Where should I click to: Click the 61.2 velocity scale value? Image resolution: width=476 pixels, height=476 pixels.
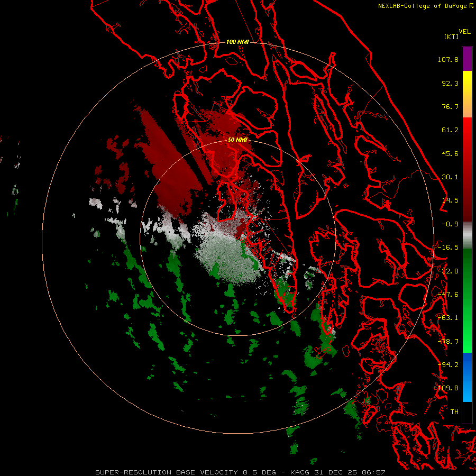click(x=450, y=130)
